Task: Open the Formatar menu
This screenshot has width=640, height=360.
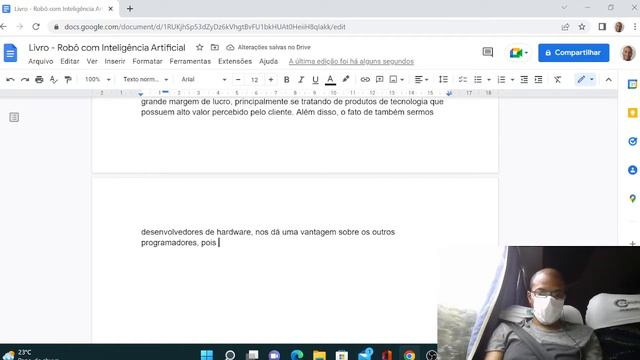Action: [147, 61]
